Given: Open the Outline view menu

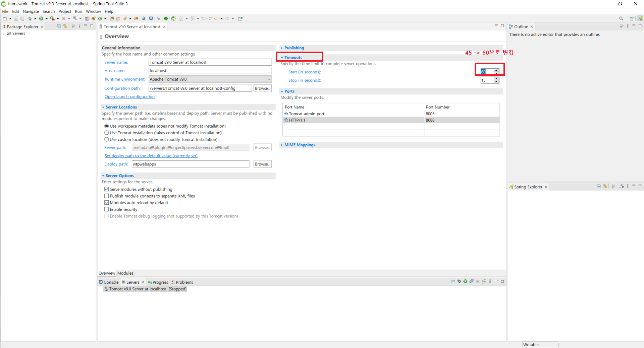Looking at the screenshot, I should pyautogui.click(x=628, y=26).
